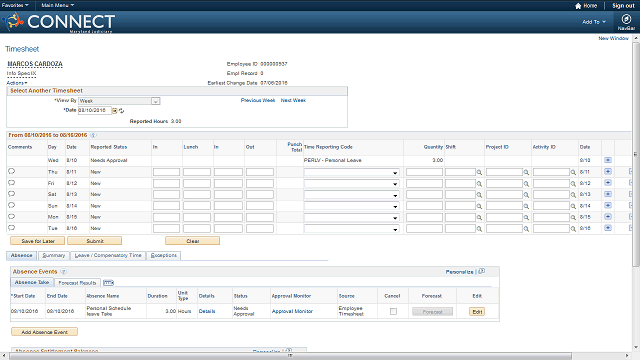Image resolution: width=640 pixels, height=360 pixels.
Task: Open the absence Details link
Action: coord(207,311)
